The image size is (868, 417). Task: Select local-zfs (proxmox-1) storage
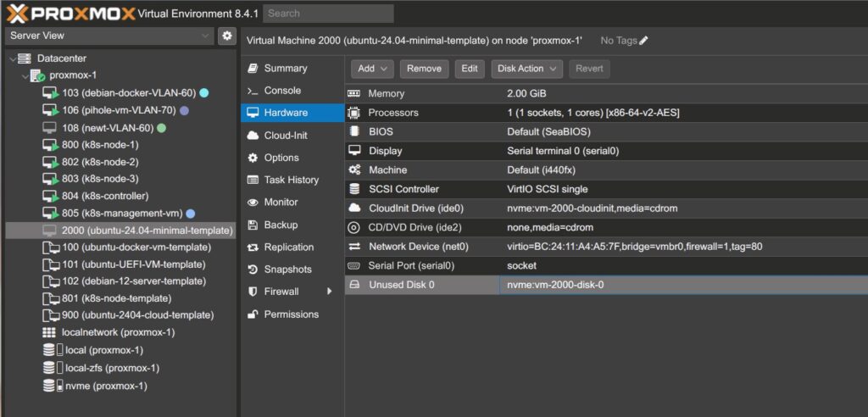tap(120, 369)
